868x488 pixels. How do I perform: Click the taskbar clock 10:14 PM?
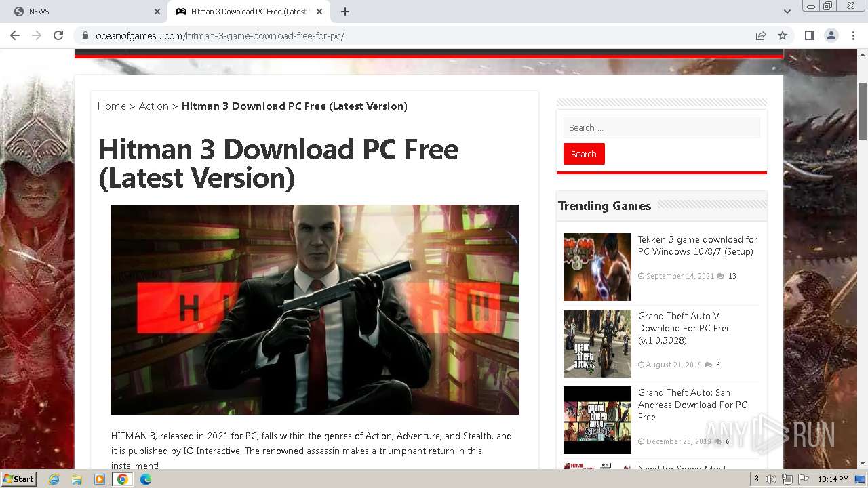click(x=833, y=479)
